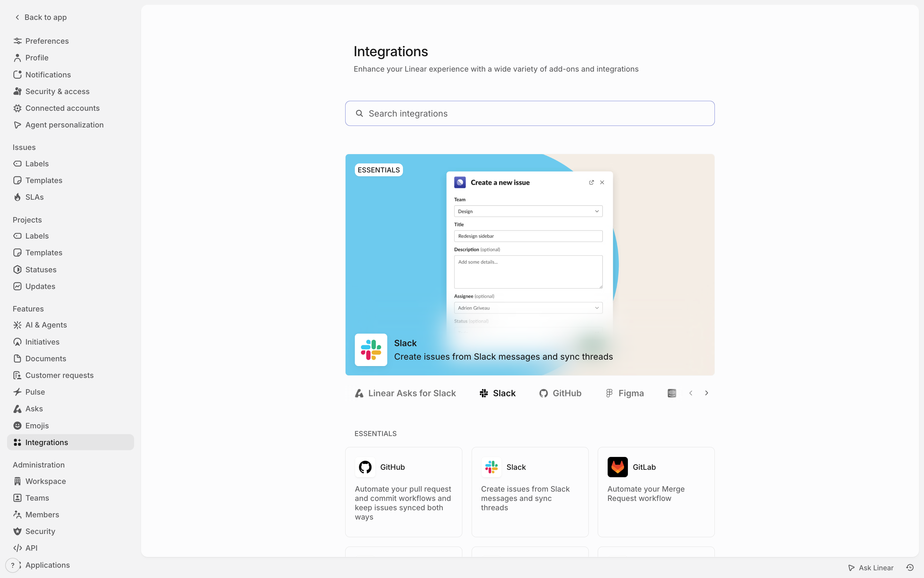Click the Initiatives icon in sidebar
924x578 pixels.
(17, 342)
